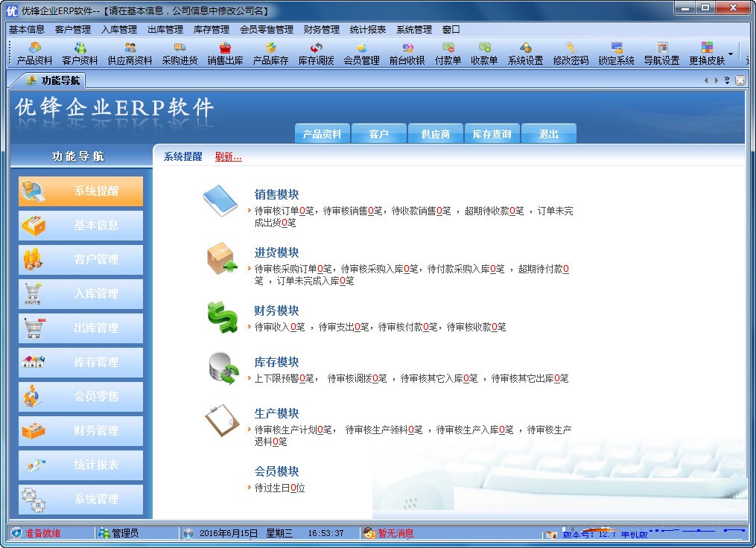Open 销售模块 heading link
This screenshot has width=756, height=548.
pyautogui.click(x=277, y=194)
